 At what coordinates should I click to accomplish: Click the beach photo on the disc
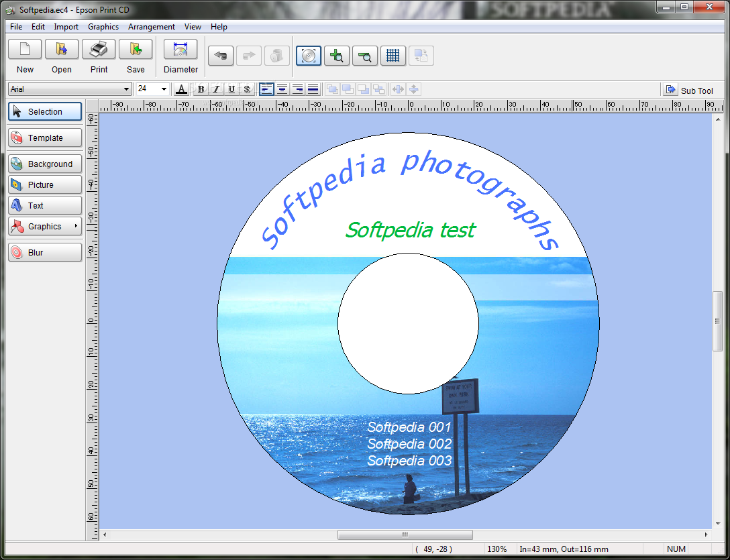pyautogui.click(x=289, y=372)
